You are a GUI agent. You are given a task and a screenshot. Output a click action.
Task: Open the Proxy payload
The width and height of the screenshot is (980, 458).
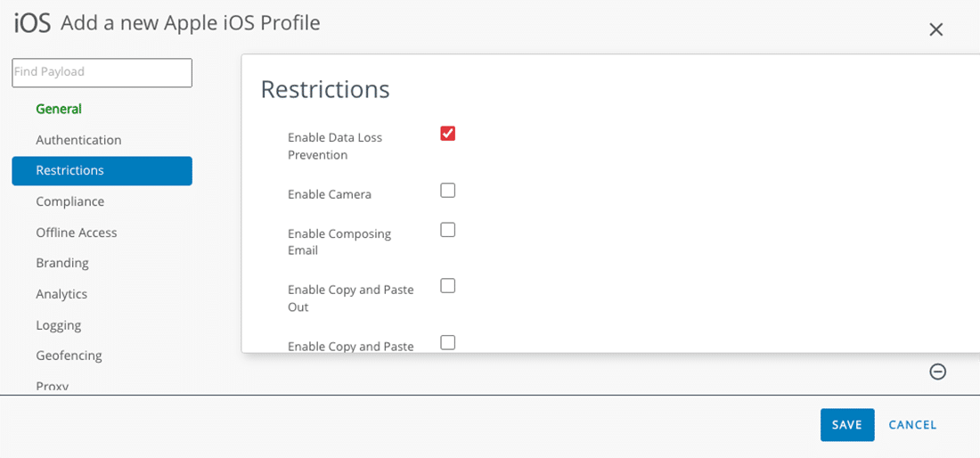(53, 386)
